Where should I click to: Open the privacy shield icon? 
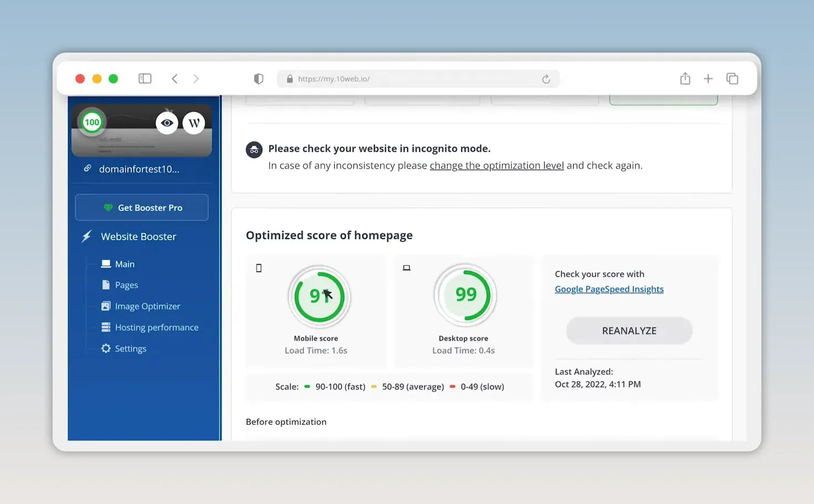[259, 79]
